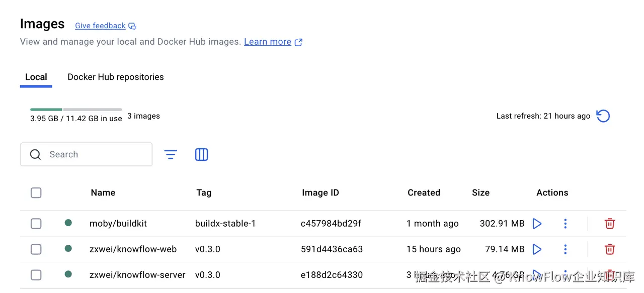Delete the moby/buildkit image
Image resolution: width=644 pixels, height=293 pixels.
[x=610, y=224]
